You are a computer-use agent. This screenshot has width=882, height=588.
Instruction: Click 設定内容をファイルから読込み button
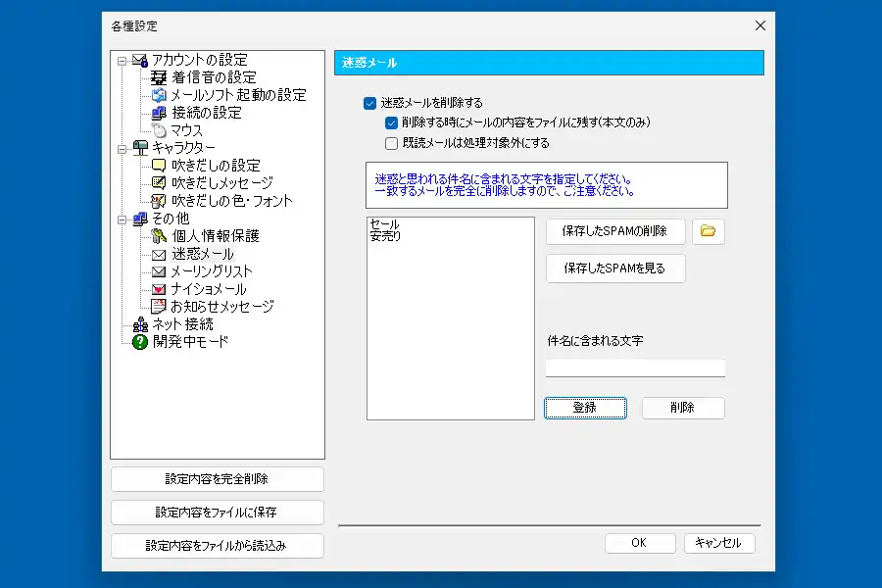pyautogui.click(x=218, y=546)
